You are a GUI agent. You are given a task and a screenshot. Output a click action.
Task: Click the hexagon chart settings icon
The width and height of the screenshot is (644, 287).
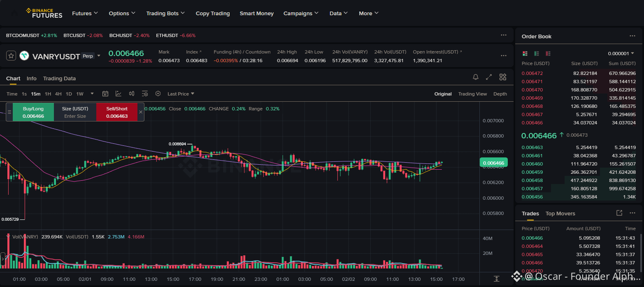coord(158,94)
